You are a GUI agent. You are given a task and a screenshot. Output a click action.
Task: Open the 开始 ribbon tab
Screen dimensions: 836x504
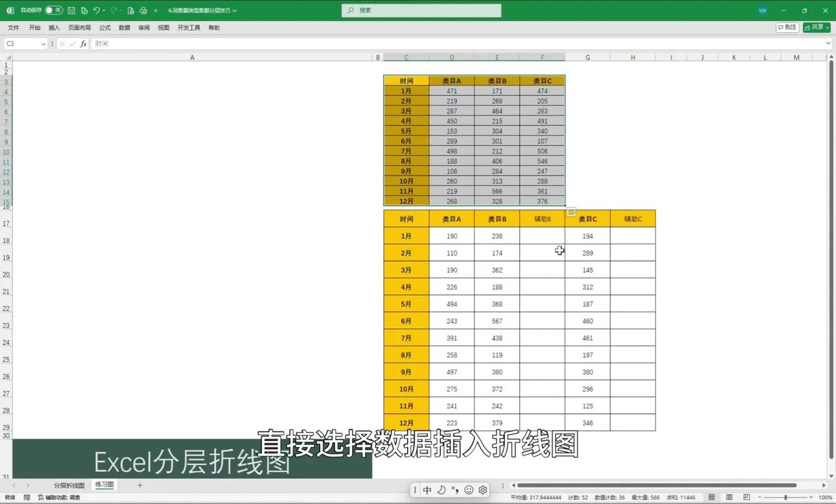point(35,28)
